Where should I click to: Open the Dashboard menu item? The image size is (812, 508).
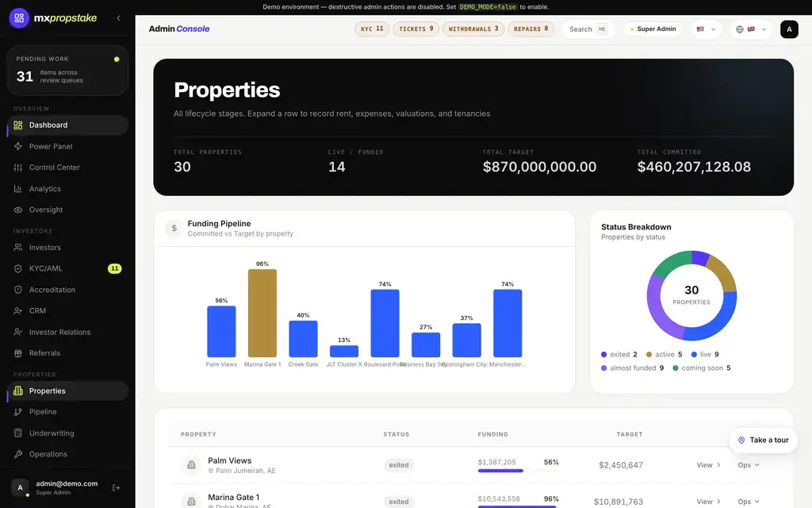[x=67, y=125]
